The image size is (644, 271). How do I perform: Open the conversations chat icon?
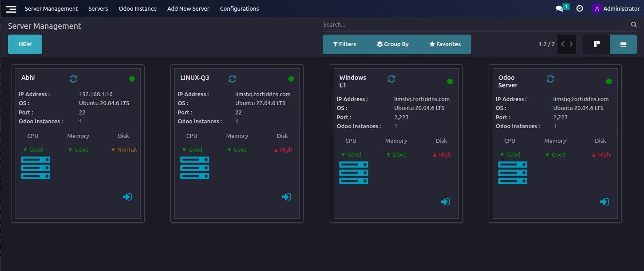(559, 8)
